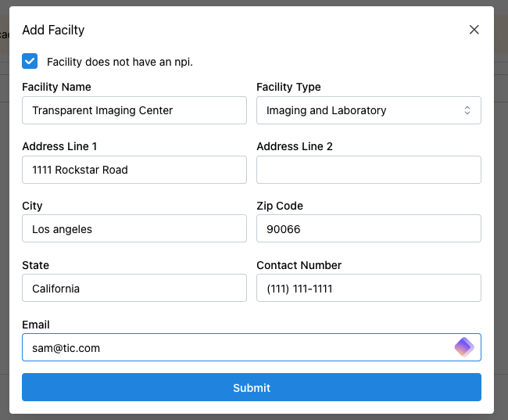Click the purple icon in Email field
This screenshot has width=508, height=420.
[464, 347]
